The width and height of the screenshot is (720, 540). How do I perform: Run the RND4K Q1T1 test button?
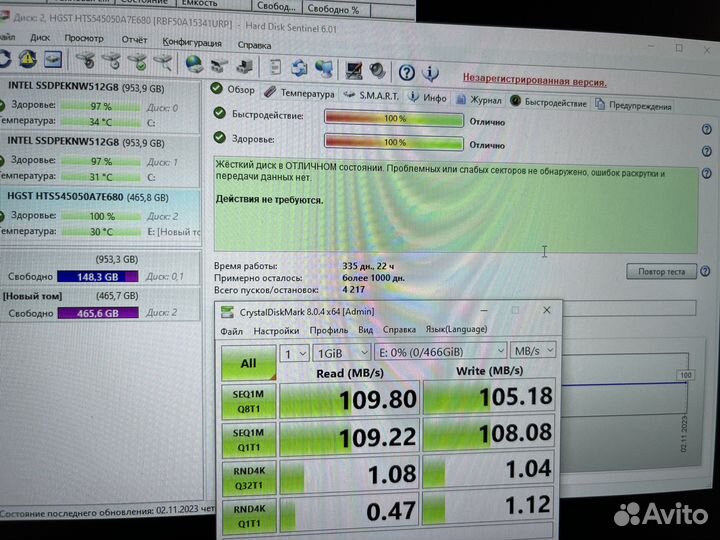point(249,516)
